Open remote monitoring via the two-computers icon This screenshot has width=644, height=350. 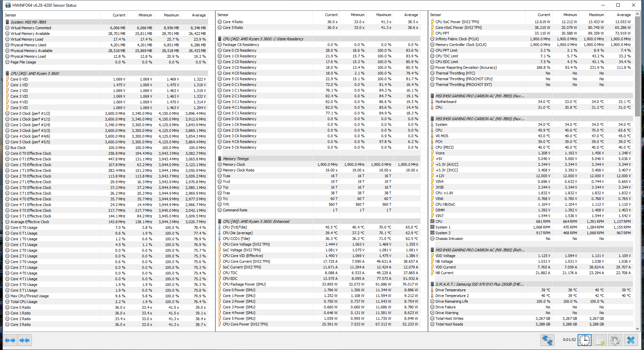(x=547, y=340)
